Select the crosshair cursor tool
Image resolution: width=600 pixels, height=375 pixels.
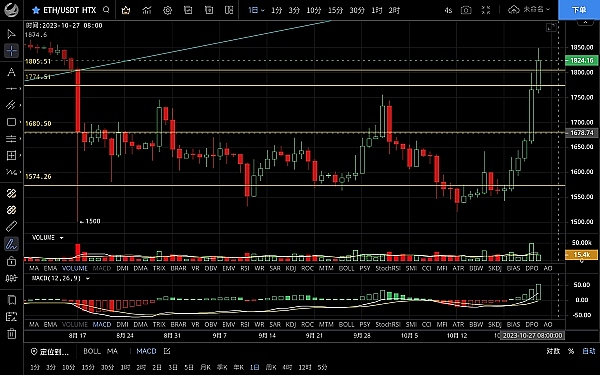[11, 51]
